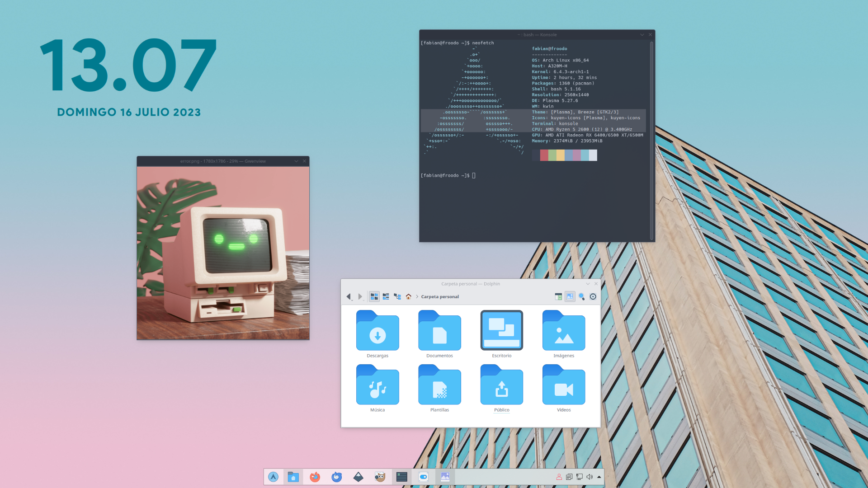Go back in Dolphin navigation
Viewport: 868px width, 488px height.
(349, 297)
